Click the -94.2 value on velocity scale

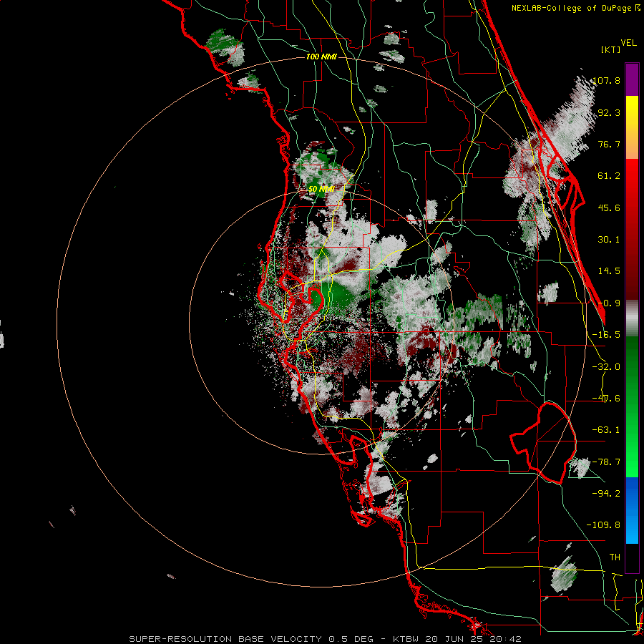(607, 494)
